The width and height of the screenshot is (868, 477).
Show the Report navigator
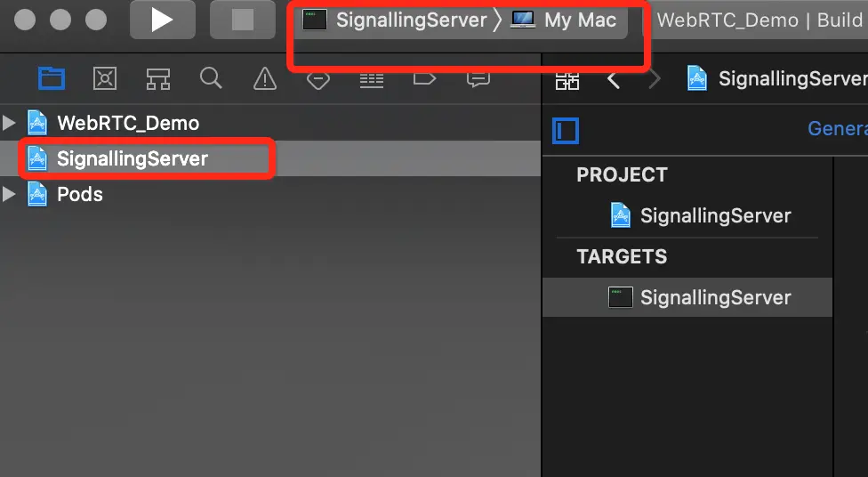478,80
